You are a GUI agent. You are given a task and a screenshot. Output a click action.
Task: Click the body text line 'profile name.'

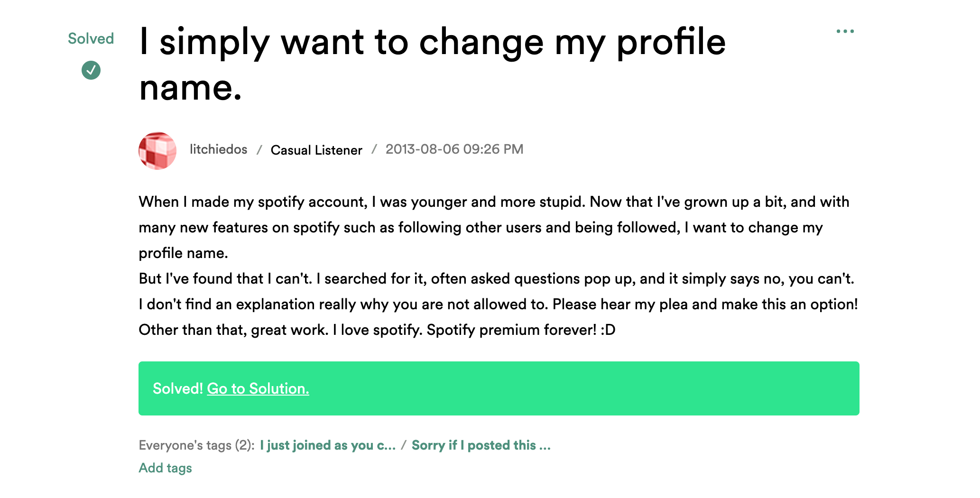click(183, 253)
